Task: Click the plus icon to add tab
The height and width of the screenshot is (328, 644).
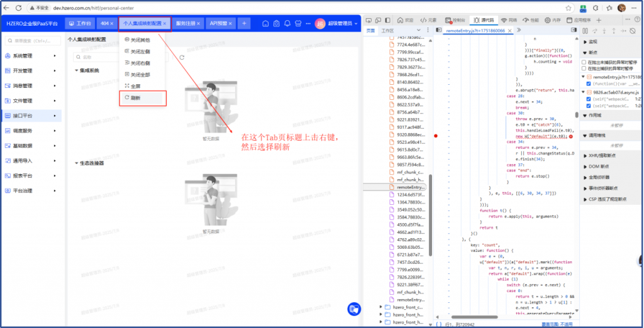Action: [243, 23]
